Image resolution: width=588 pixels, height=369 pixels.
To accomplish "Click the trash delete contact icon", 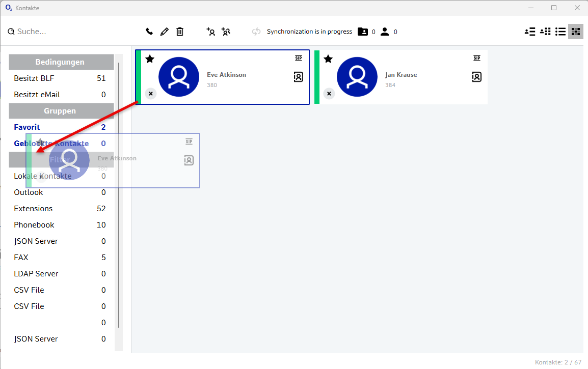I will pyautogui.click(x=180, y=32).
